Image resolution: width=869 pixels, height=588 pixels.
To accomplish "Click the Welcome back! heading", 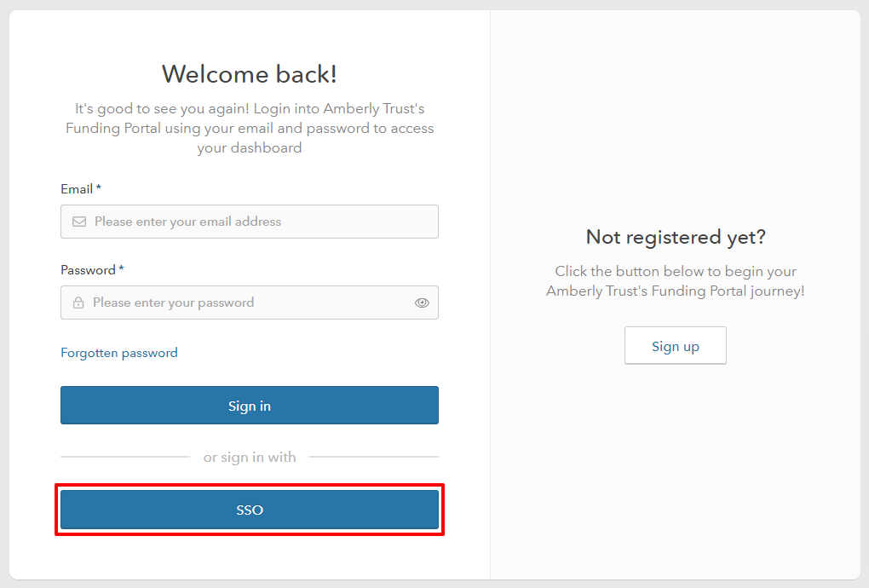I will click(250, 74).
